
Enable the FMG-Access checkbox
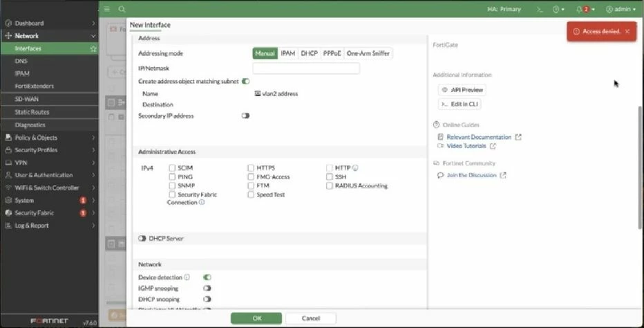pyautogui.click(x=251, y=177)
